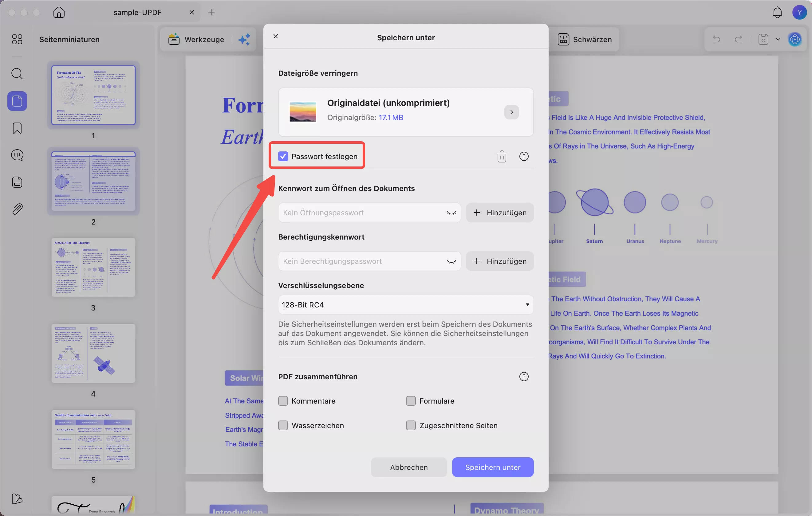Enable the Kommentare checkbox
The height and width of the screenshot is (516, 812).
(x=283, y=401)
